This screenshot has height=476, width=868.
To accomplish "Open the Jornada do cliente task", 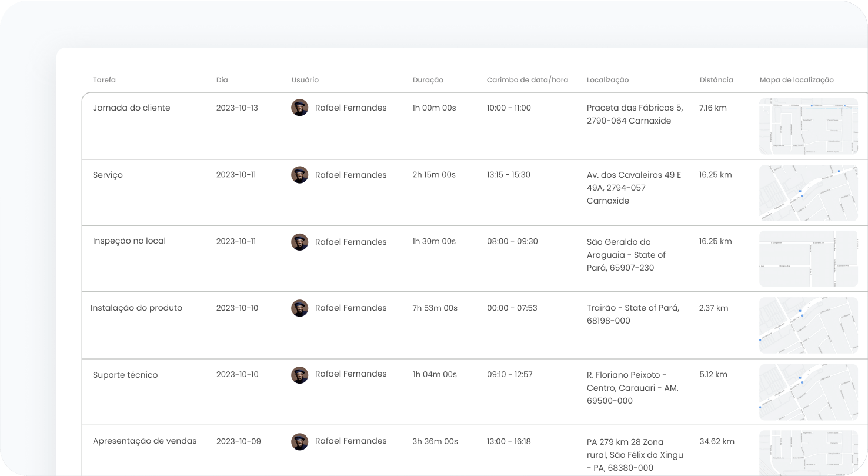I will [x=131, y=108].
